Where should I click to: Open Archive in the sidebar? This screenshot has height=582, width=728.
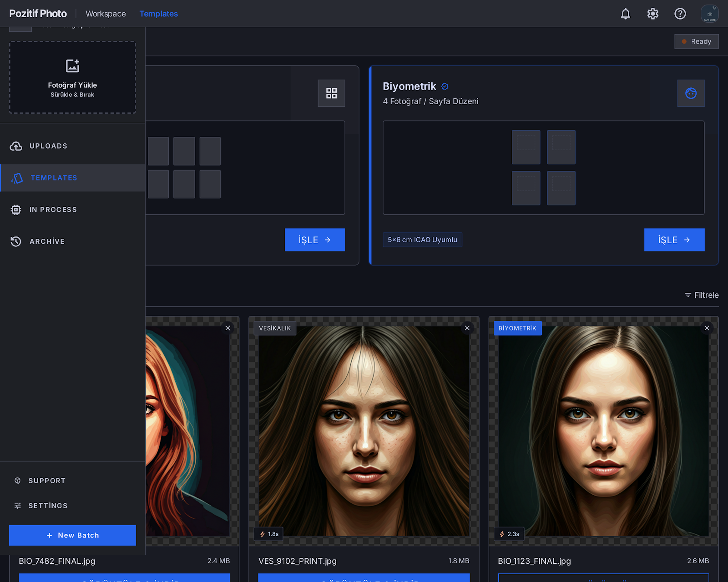(73, 241)
